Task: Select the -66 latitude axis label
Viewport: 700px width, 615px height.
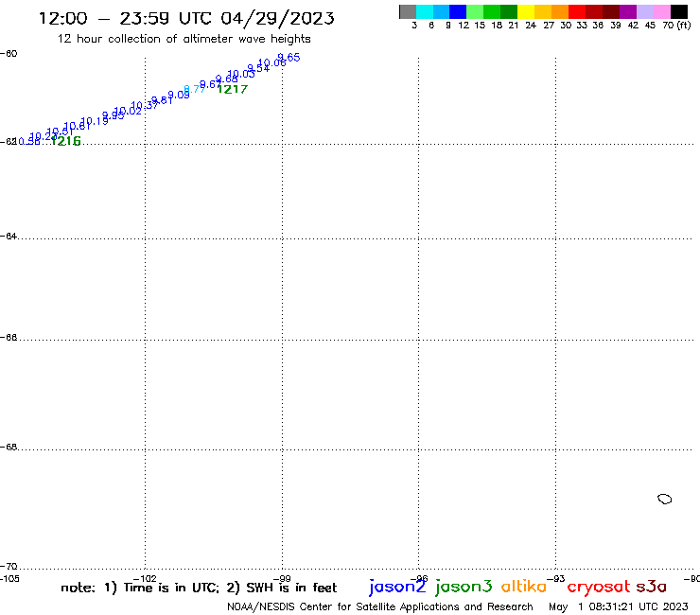Action: (x=9, y=337)
